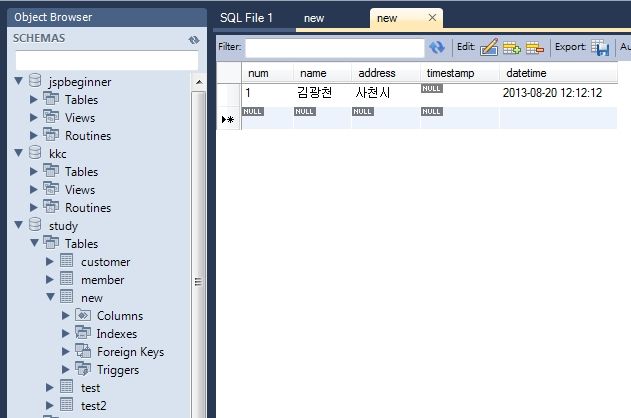Viewport: 631px width, 418px height.
Task: Click the NULL name cell in new row
Action: [x=322, y=118]
